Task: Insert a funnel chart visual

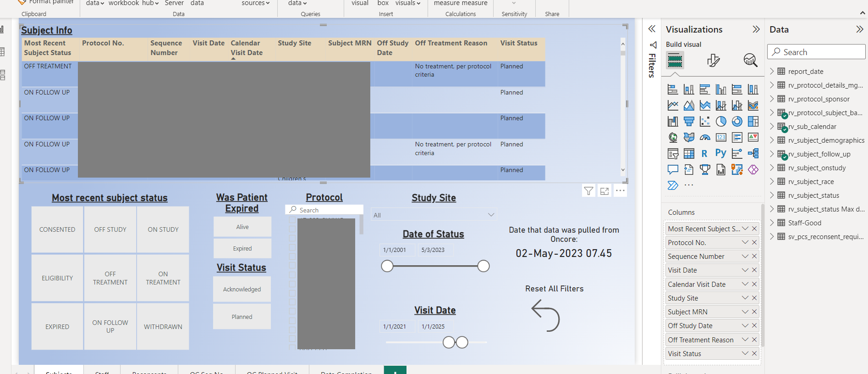Action: (689, 122)
